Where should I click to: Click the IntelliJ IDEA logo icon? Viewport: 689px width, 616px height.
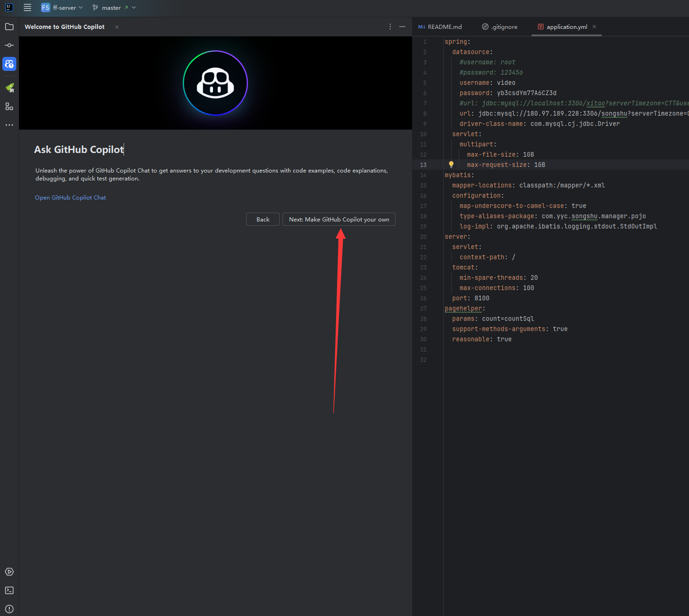pyautogui.click(x=9, y=7)
